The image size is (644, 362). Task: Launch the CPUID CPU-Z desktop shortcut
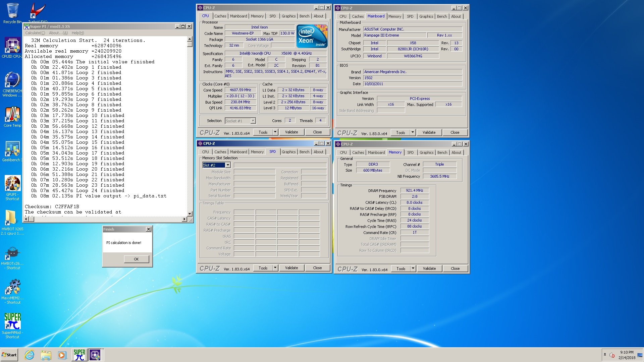tap(12, 48)
